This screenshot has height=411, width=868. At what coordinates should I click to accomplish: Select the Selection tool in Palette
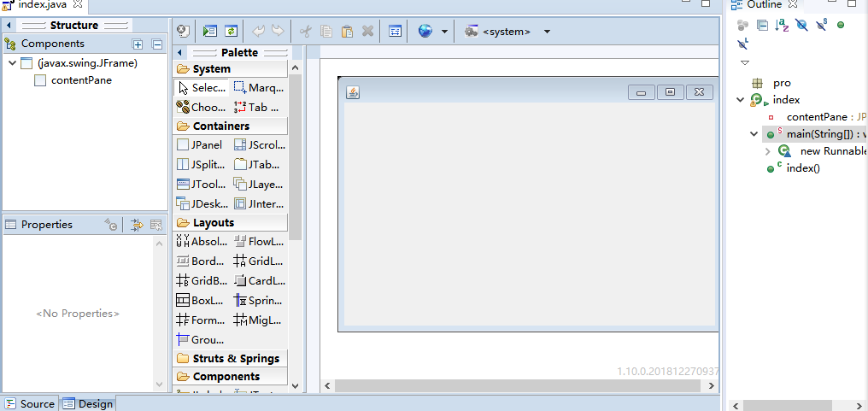202,87
